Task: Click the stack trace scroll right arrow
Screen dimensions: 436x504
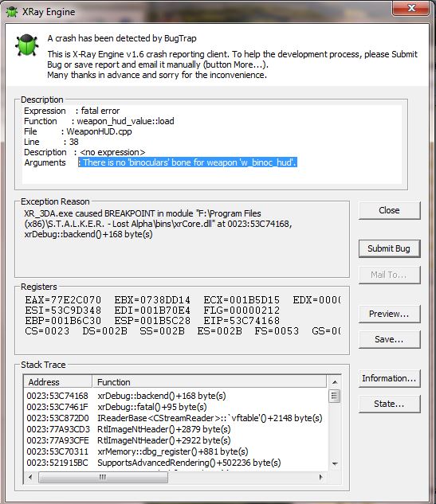Action: click(x=320, y=477)
